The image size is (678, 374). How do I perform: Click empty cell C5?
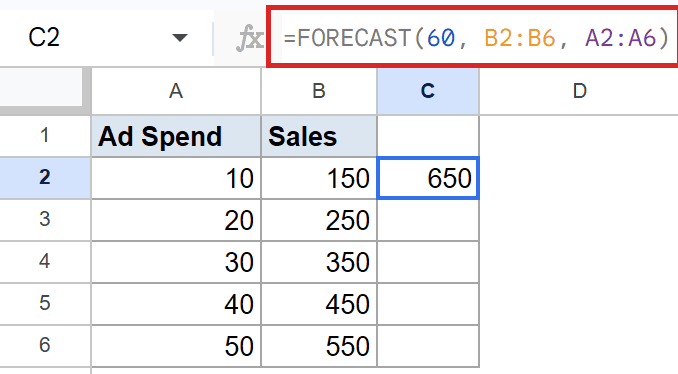click(428, 304)
